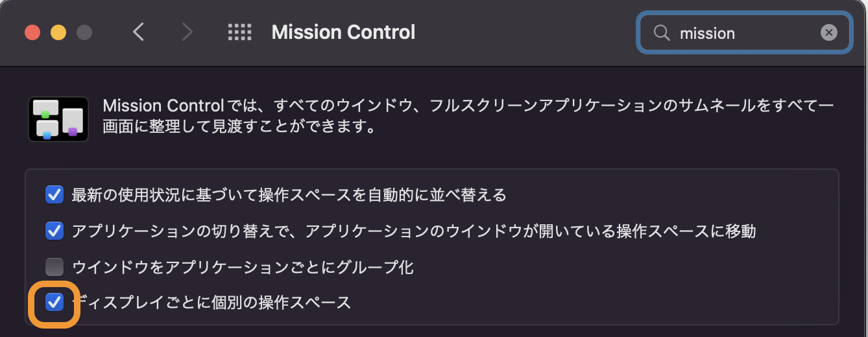
Task: Minimize the window with the yellow button
Action: click(58, 32)
